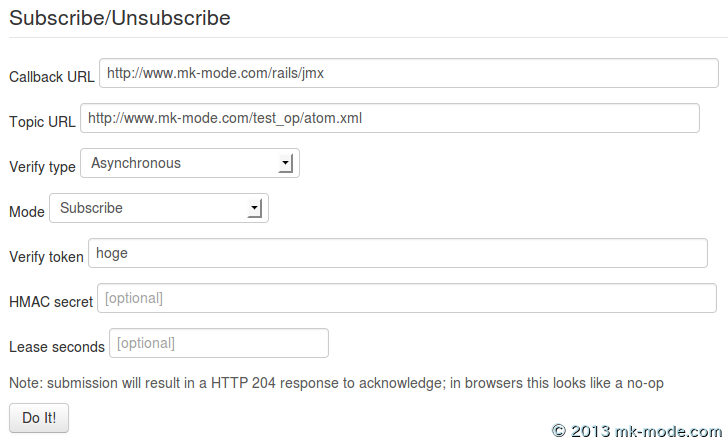
Task: Click the Lease seconds label
Action: click(x=57, y=347)
